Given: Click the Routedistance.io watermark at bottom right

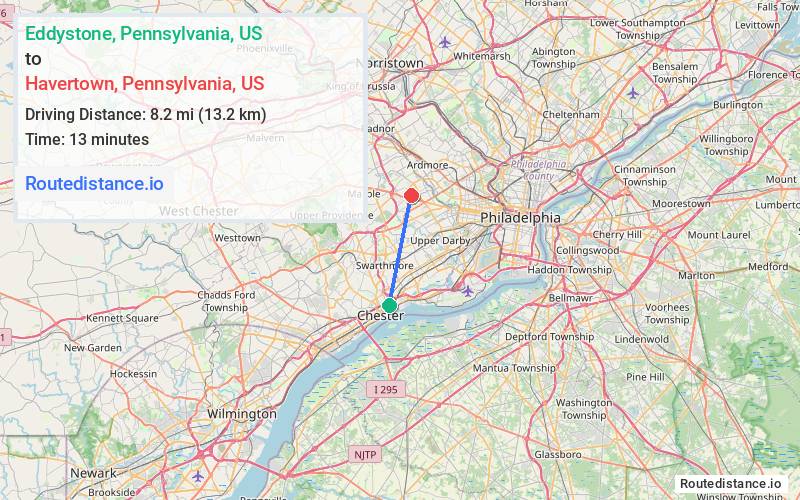Looking at the screenshot, I should pos(730,483).
